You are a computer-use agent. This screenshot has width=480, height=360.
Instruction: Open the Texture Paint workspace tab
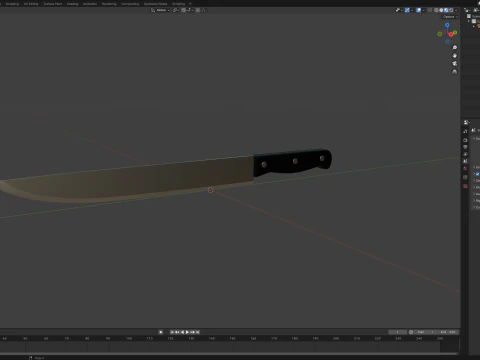coord(53,4)
